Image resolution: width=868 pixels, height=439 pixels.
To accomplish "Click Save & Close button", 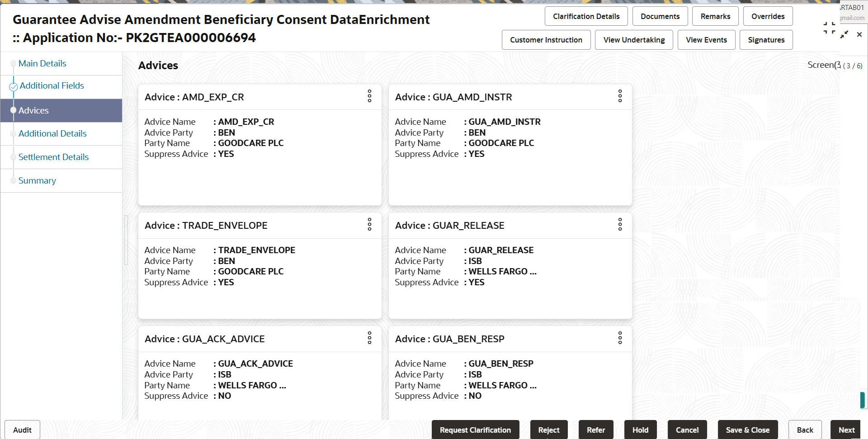I will [748, 430].
